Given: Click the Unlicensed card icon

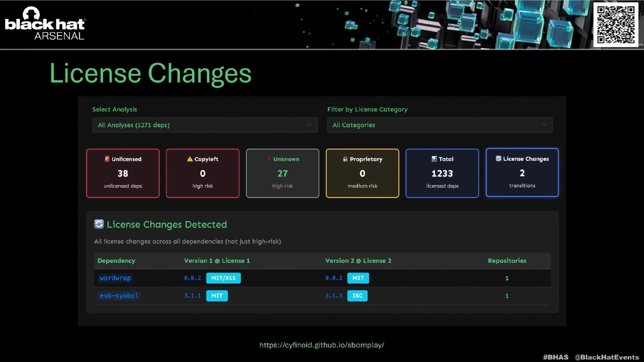Looking at the screenshot, I should click(x=107, y=159).
